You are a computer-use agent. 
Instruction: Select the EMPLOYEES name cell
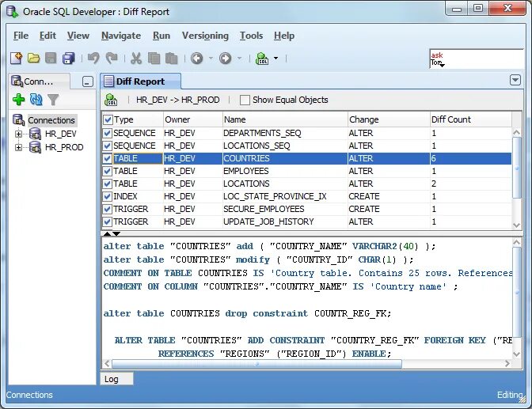click(x=285, y=171)
